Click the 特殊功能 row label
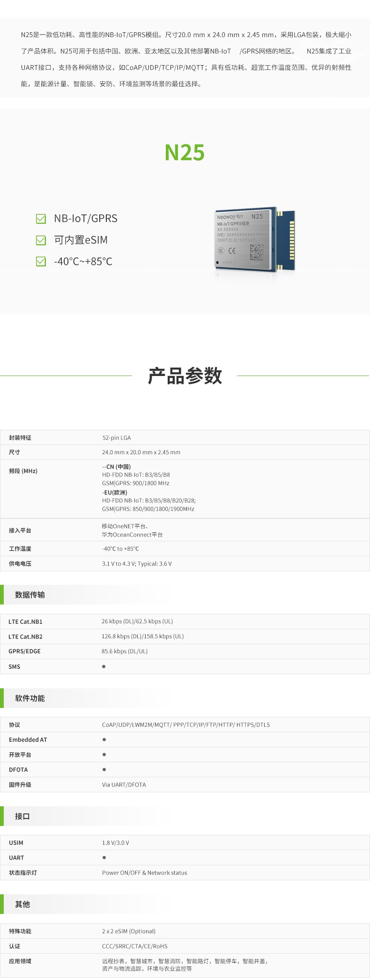The height and width of the screenshot is (980, 370). click(x=20, y=931)
